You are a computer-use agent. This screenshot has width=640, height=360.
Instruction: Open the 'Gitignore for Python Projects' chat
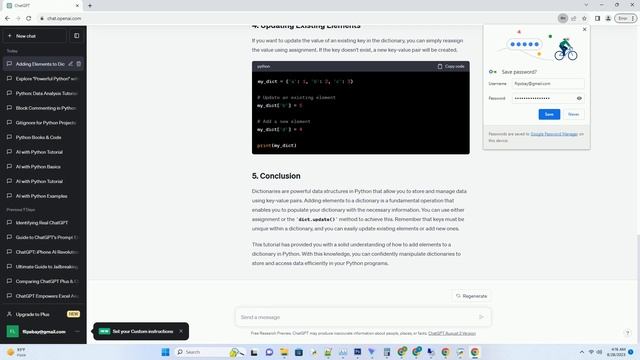(43, 123)
